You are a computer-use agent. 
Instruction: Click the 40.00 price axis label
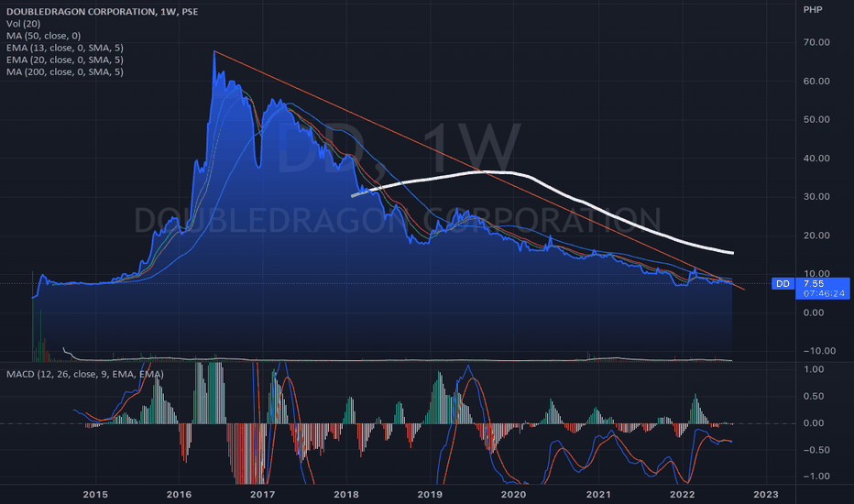click(816, 158)
